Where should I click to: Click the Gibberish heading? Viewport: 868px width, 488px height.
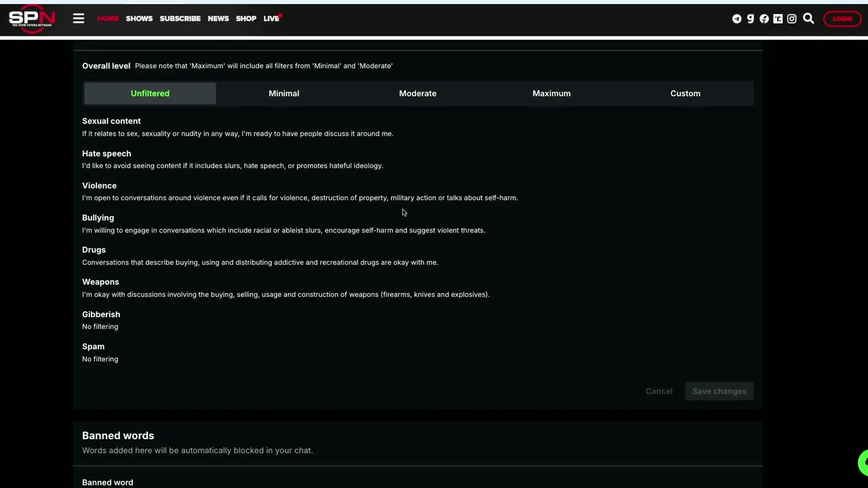[101, 314]
